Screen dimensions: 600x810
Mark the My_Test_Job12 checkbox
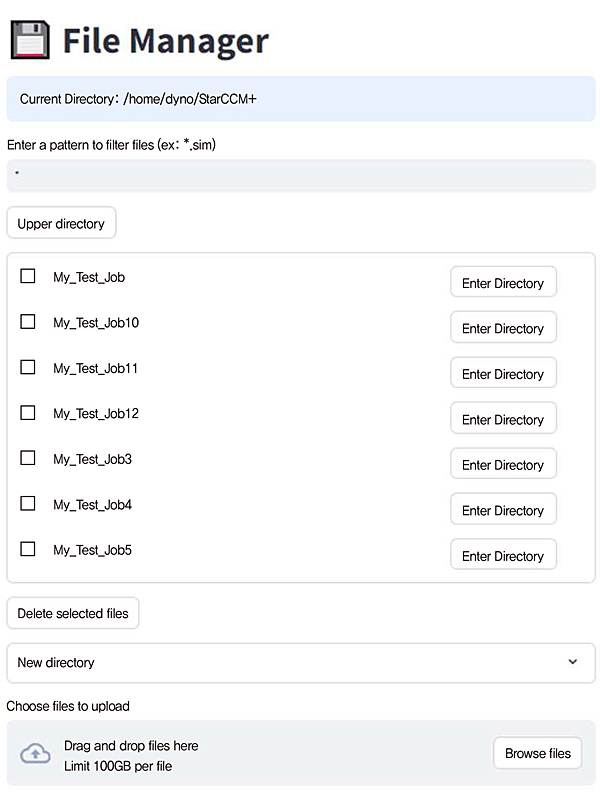[28, 412]
